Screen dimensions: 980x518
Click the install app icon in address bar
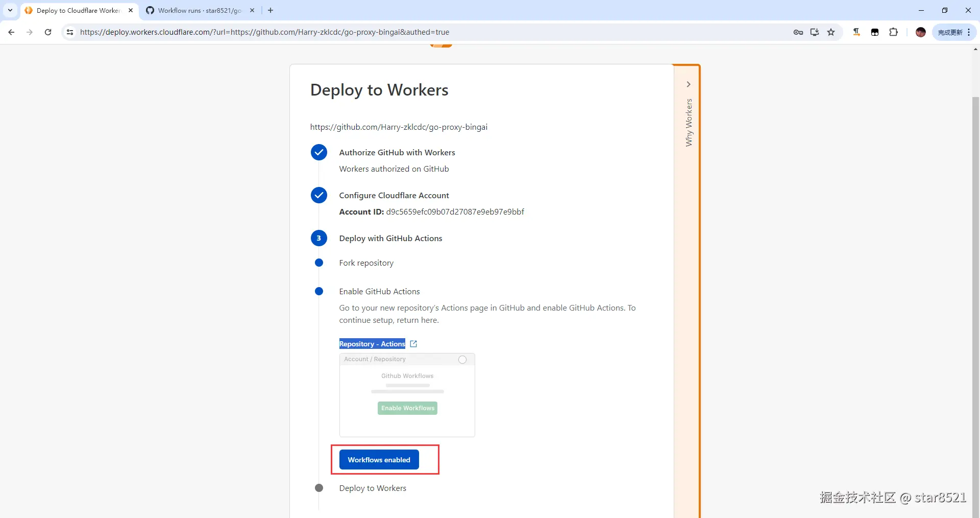pos(815,32)
